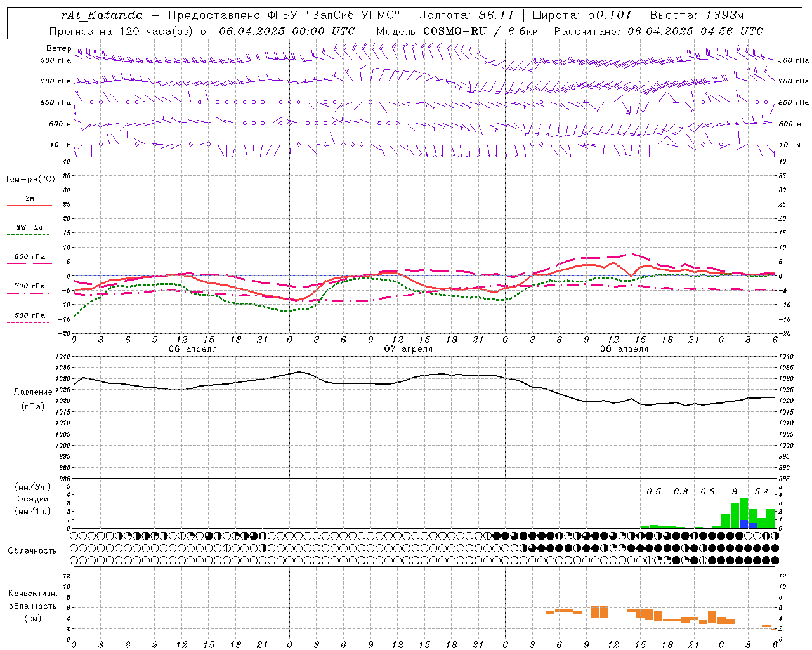This screenshot has height=650, width=812.
Task: Click the 700 гПа temperature legend entry
Action: (30, 286)
